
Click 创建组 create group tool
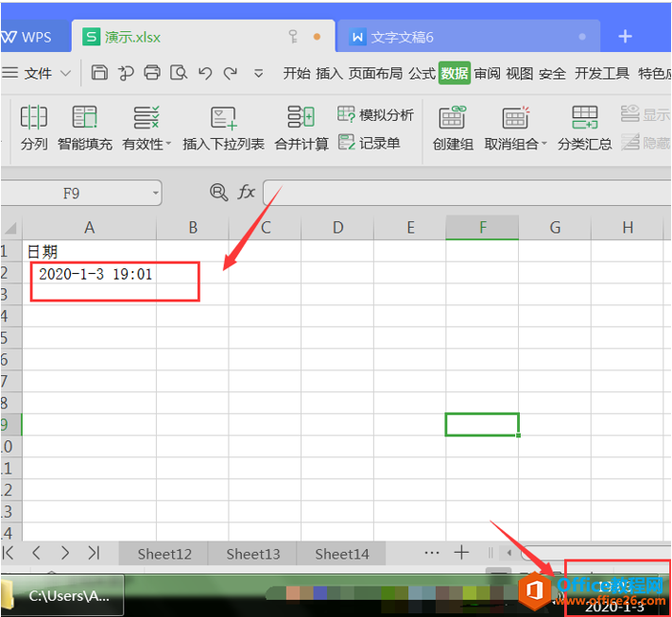point(453,129)
